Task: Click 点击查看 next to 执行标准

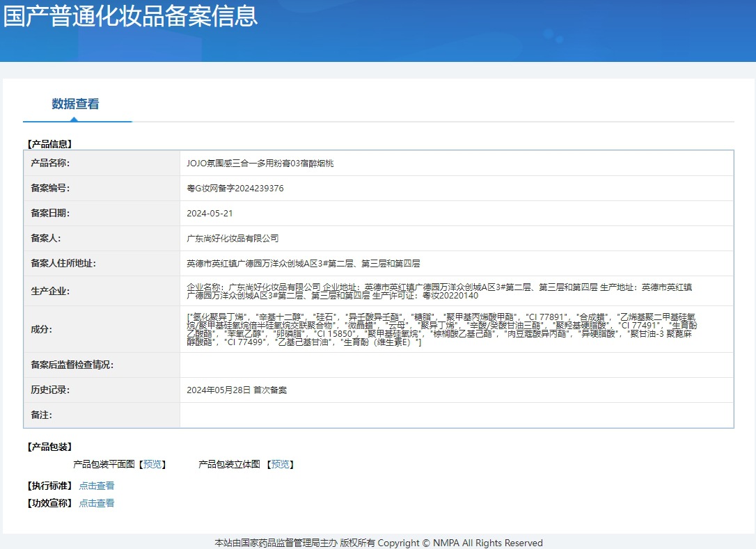Action: 97,486
